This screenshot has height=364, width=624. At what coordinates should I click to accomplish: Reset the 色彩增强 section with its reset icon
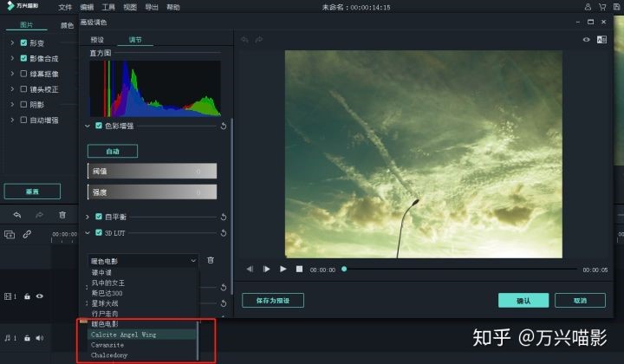(x=224, y=127)
